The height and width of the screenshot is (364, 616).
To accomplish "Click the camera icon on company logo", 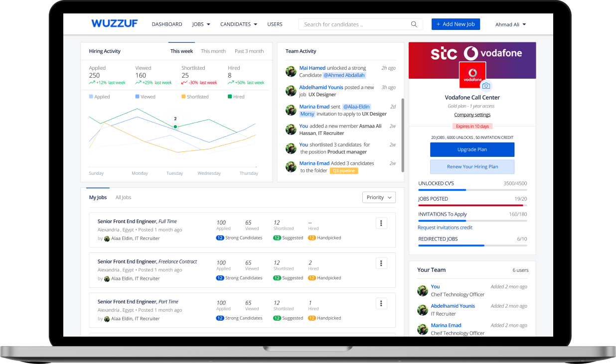I will 486,86.
